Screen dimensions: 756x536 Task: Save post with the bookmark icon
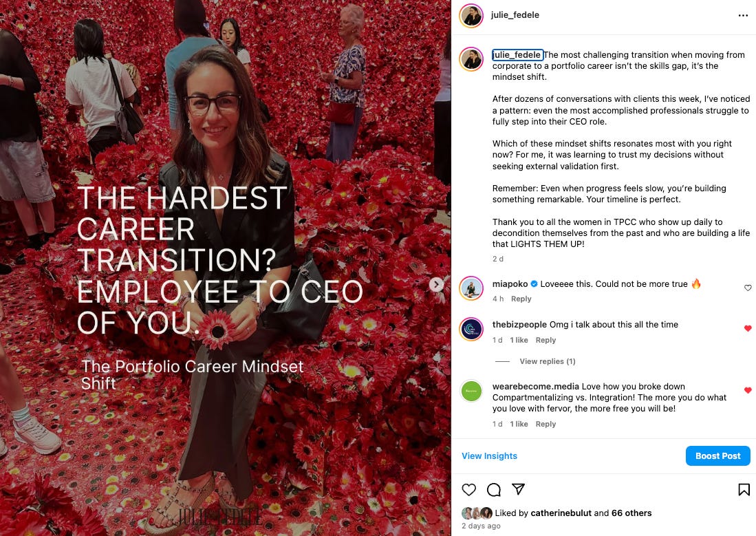point(744,490)
